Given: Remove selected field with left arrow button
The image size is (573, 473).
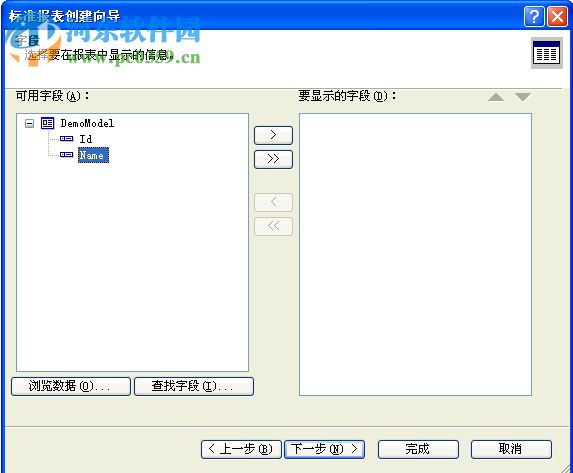Looking at the screenshot, I should tap(273, 202).
